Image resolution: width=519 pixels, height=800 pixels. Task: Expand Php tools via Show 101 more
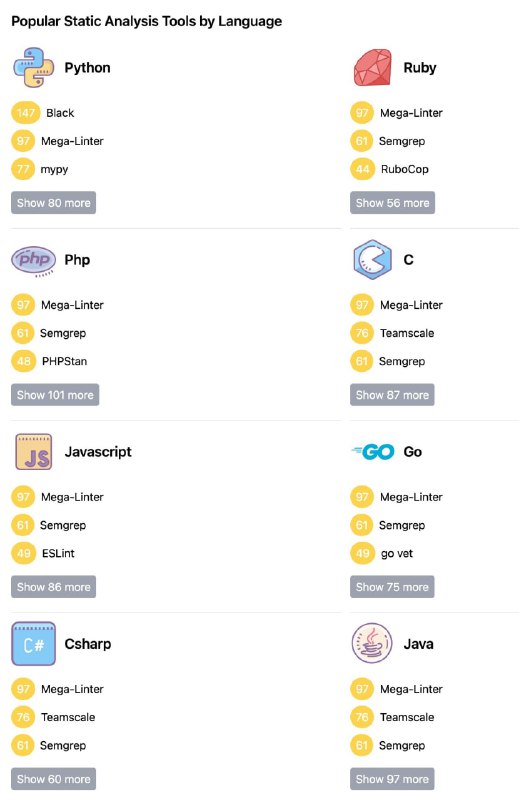[x=55, y=395]
